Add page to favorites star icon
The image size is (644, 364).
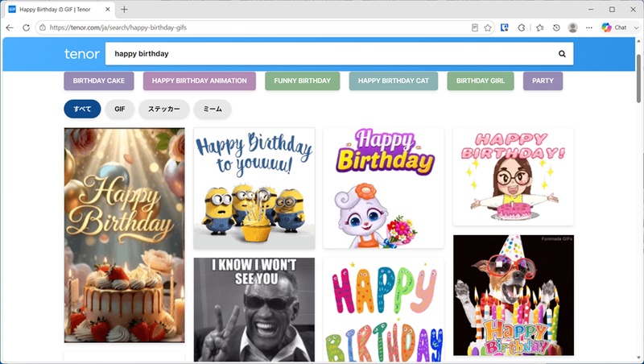(x=488, y=27)
